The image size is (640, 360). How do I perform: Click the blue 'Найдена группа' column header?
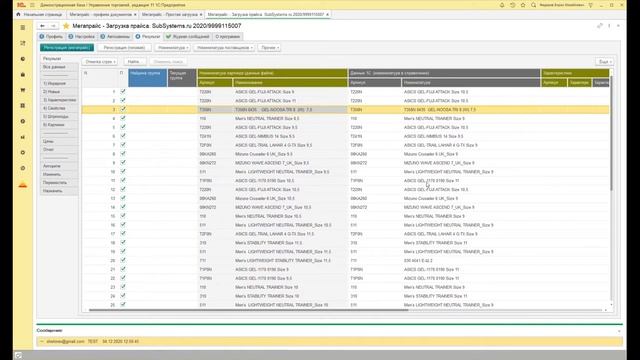tap(147, 78)
